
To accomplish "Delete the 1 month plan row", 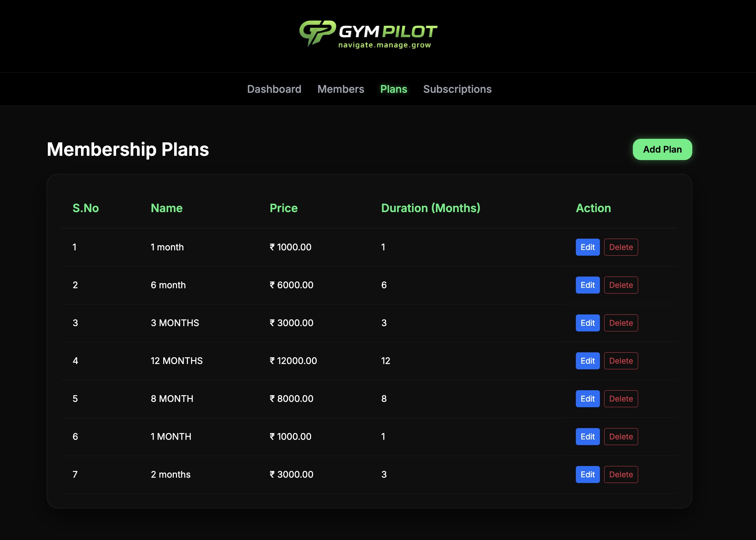I will click(x=621, y=247).
